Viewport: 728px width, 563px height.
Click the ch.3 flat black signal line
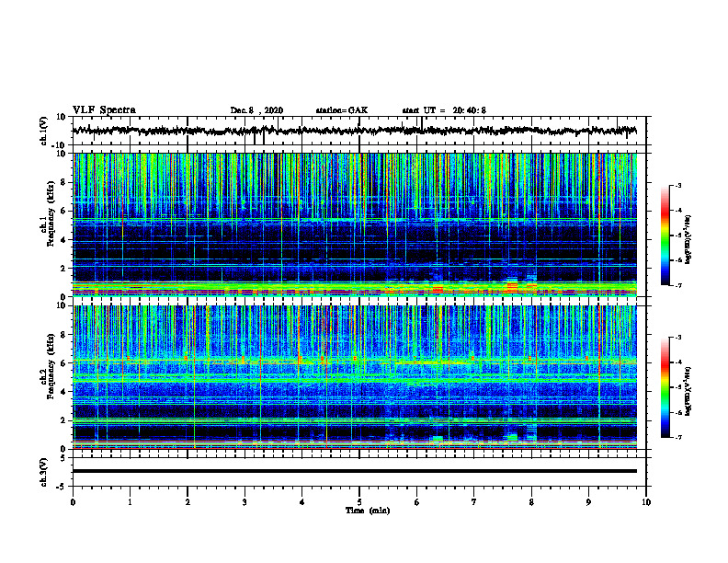(x=354, y=471)
